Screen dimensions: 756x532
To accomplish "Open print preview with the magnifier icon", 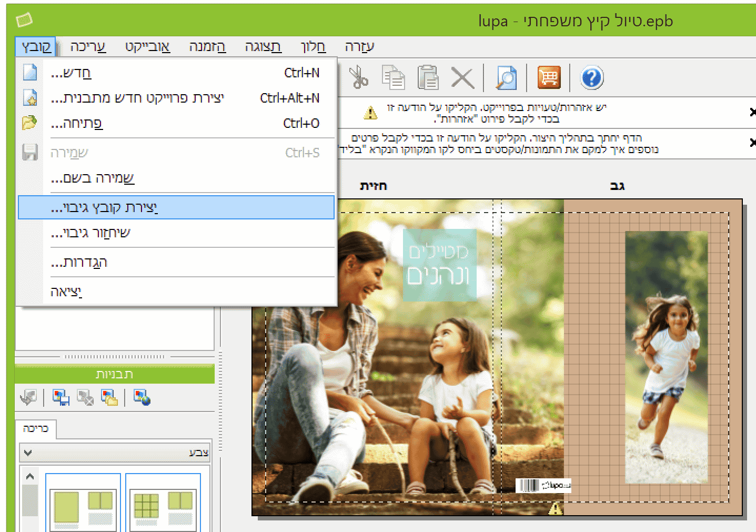I will click(x=506, y=77).
